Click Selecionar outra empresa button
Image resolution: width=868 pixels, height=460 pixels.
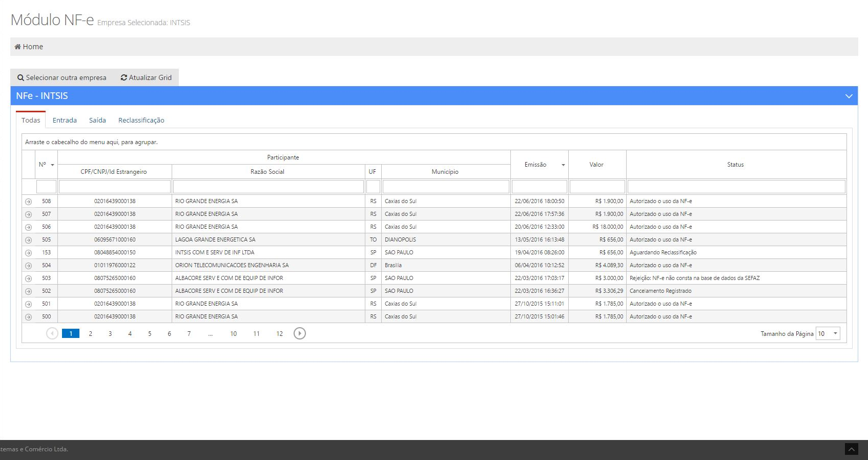[62, 77]
